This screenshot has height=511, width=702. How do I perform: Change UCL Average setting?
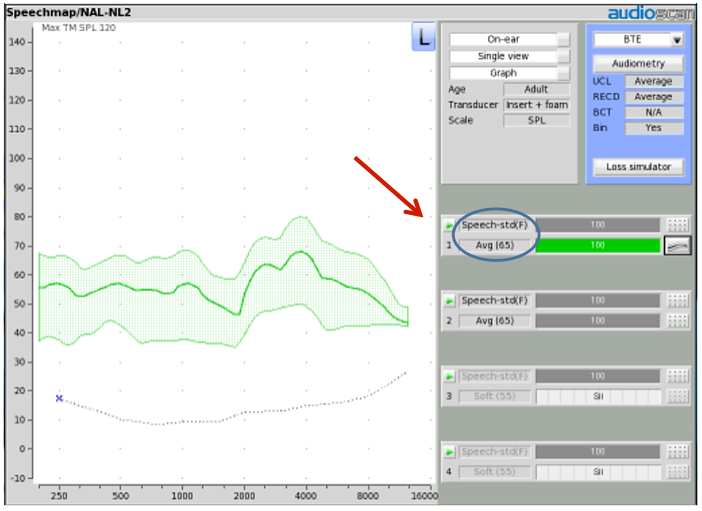click(654, 82)
